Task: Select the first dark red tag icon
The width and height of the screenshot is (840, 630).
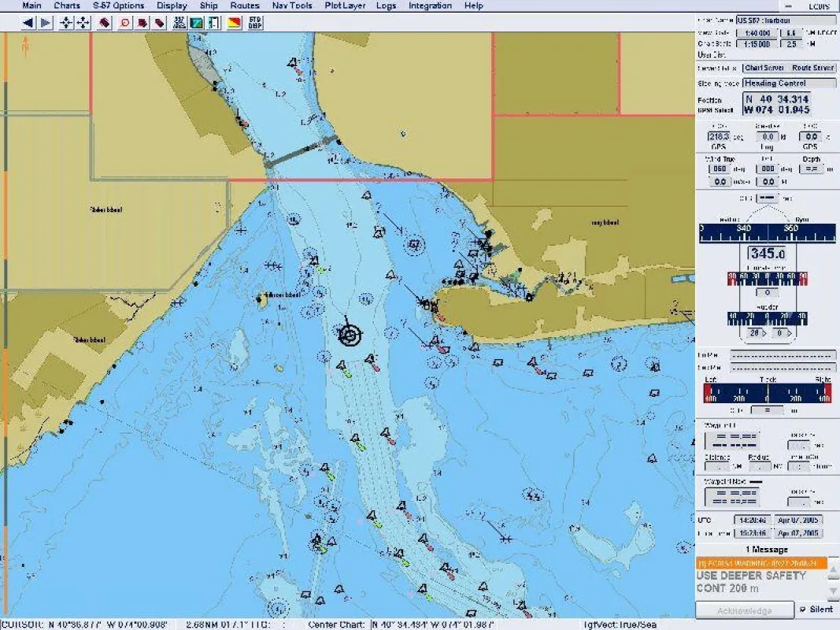Action: (105, 23)
